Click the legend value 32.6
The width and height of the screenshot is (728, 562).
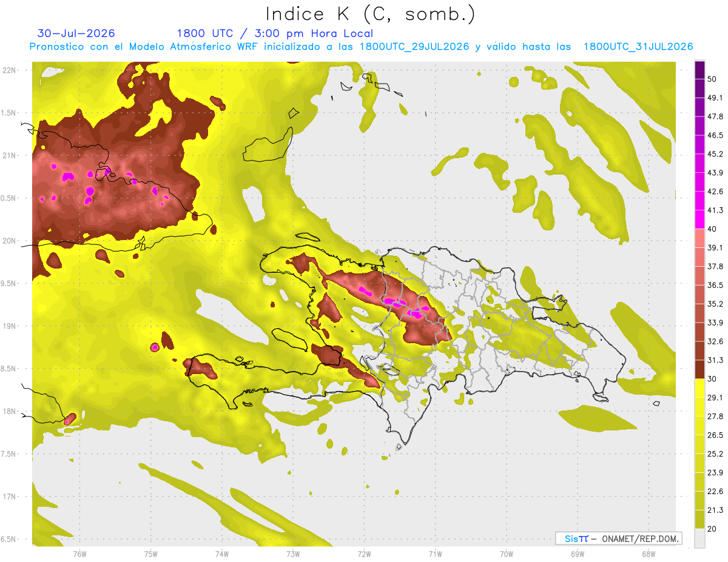715,341
